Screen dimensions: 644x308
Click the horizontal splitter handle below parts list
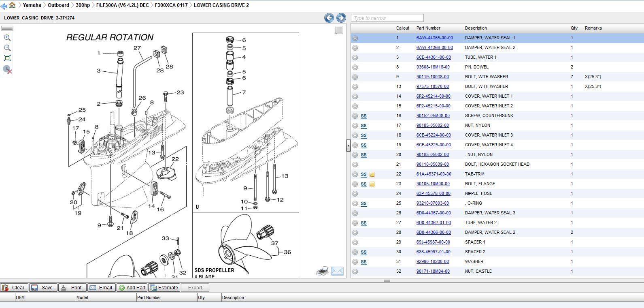[x=387, y=280]
